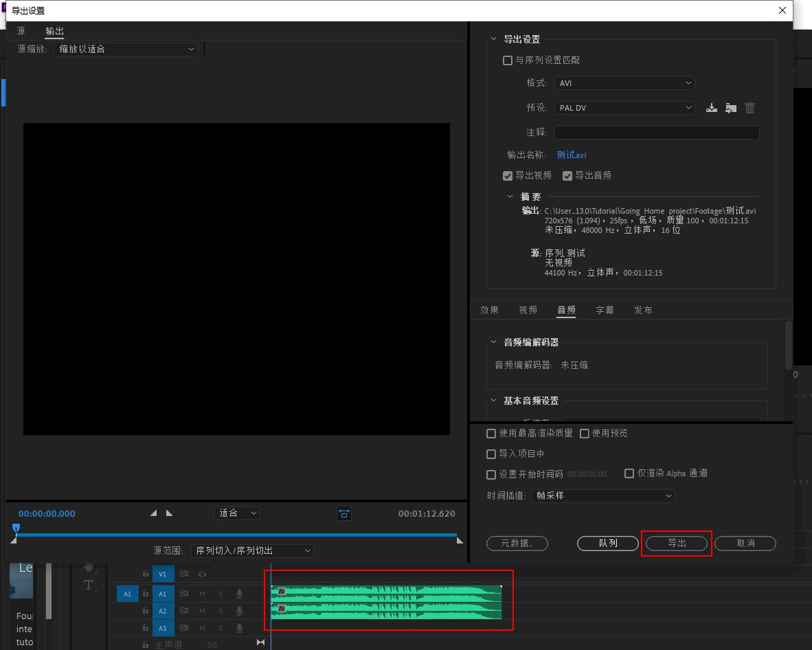This screenshot has width=812, height=650.
Task: Toggle the V1 track target button
Action: (x=163, y=574)
